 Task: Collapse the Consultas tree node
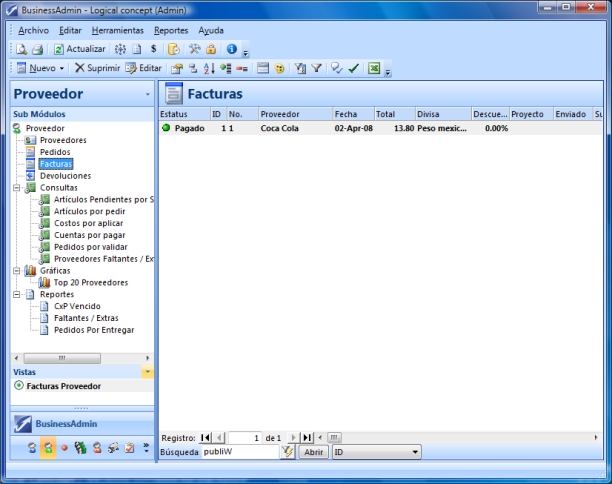click(x=17, y=187)
